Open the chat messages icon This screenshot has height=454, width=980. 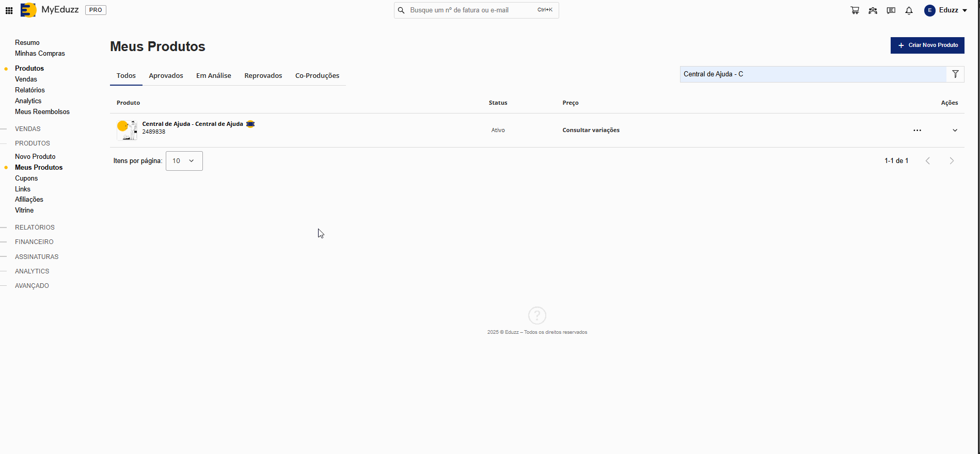[891, 10]
